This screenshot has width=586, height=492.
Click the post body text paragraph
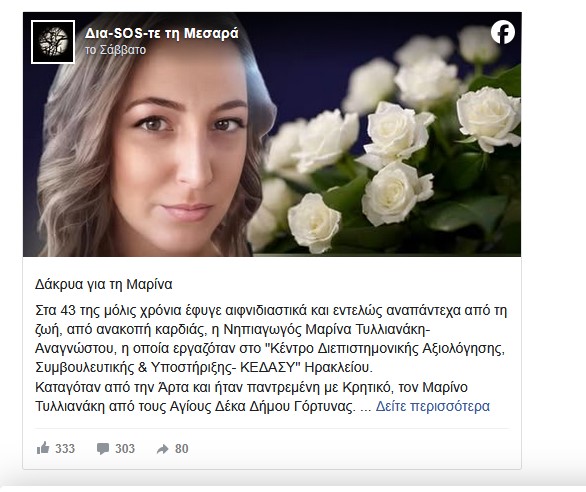pos(271,358)
